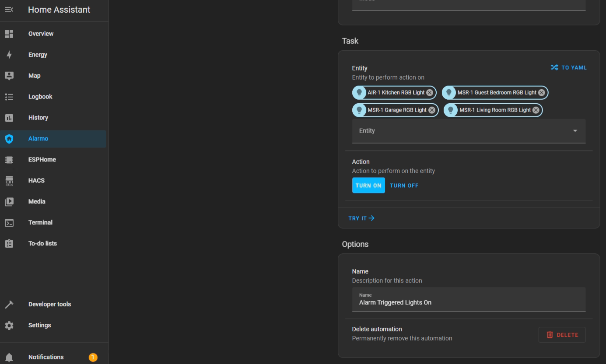Select the TURN ON action
This screenshot has width=606, height=364.
[x=368, y=185]
